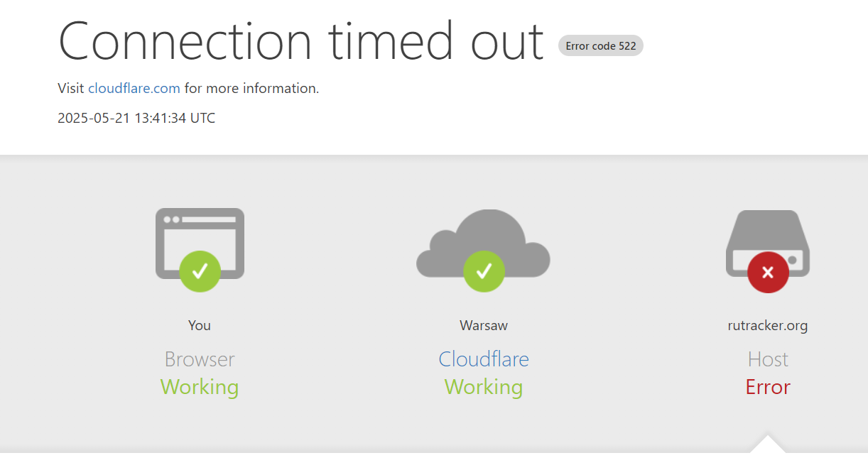Click the red X error badge
The width and height of the screenshot is (868, 470).
(x=768, y=272)
